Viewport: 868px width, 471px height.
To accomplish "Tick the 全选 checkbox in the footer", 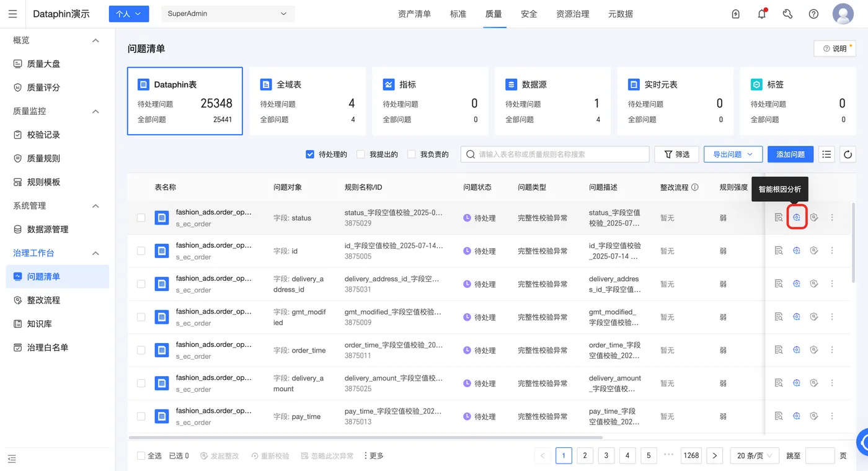I will click(141, 455).
